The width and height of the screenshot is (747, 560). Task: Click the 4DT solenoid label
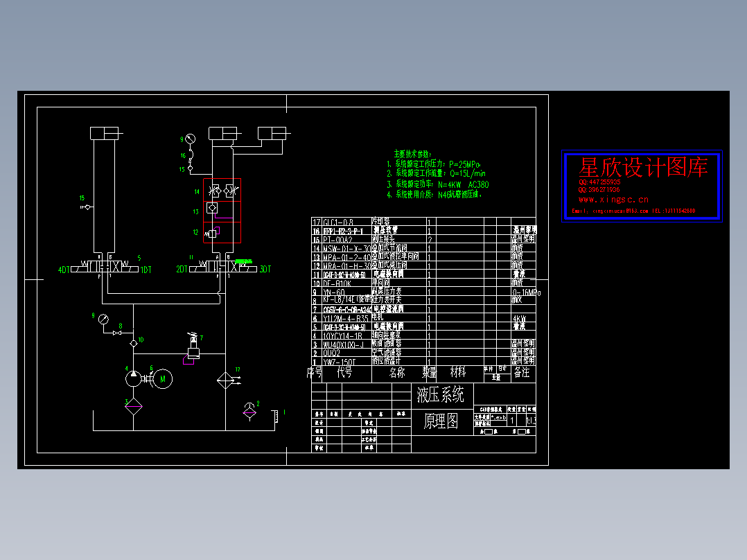pos(64,270)
